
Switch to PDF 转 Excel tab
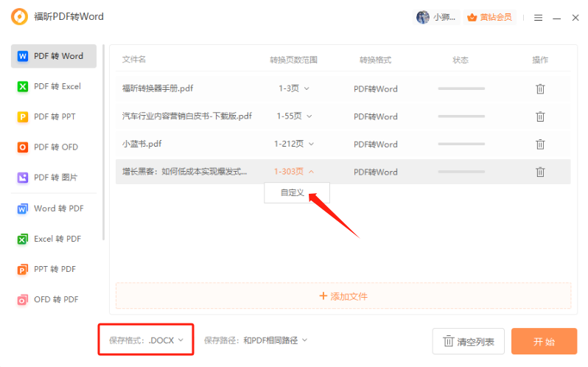click(x=53, y=86)
